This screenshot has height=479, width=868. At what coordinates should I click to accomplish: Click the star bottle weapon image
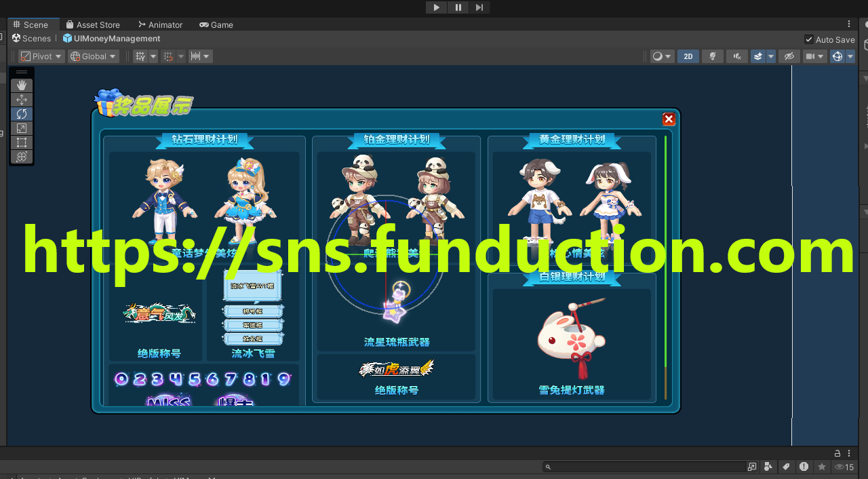pyautogui.click(x=397, y=302)
